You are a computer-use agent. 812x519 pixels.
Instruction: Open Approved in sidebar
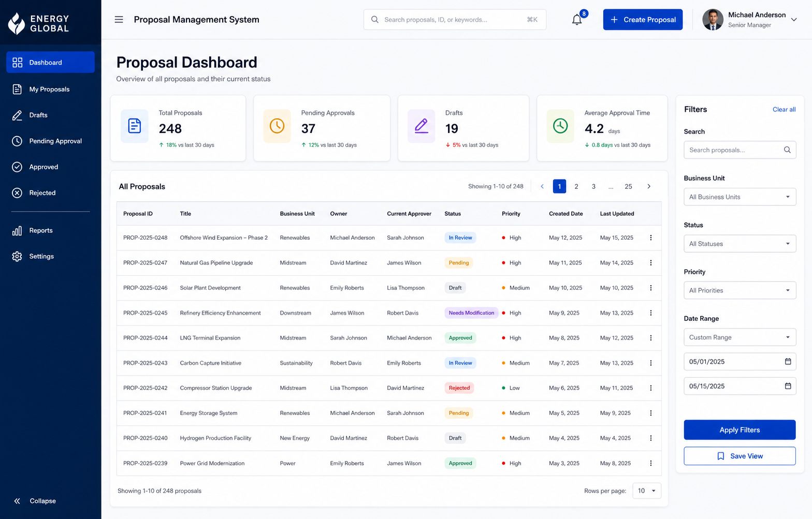tap(50, 167)
